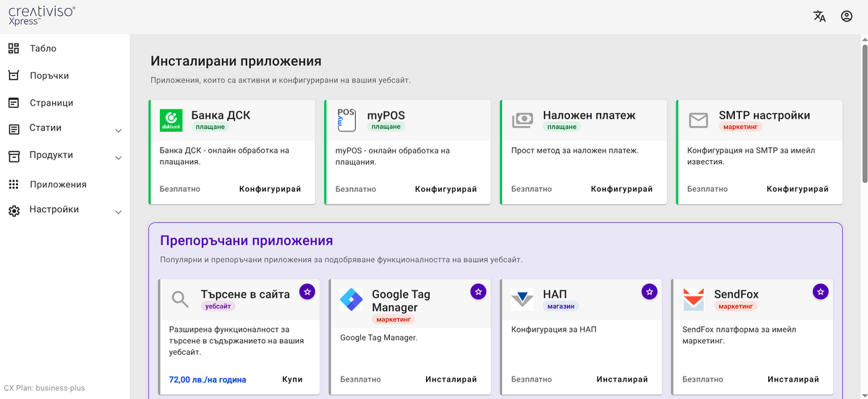The image size is (868, 399).
Task: Expand the Настройки submenu chevron
Action: click(118, 212)
